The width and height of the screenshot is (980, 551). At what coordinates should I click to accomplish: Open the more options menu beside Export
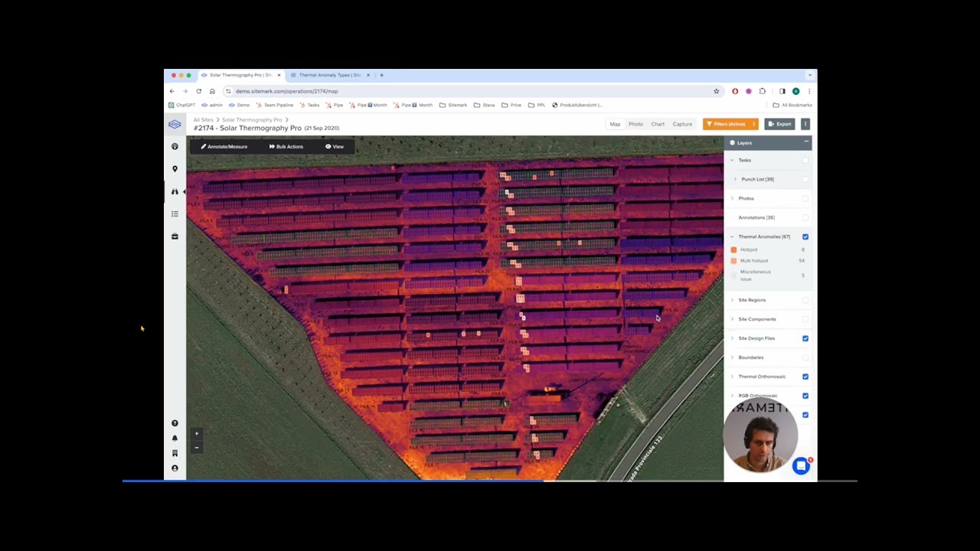[x=805, y=124]
